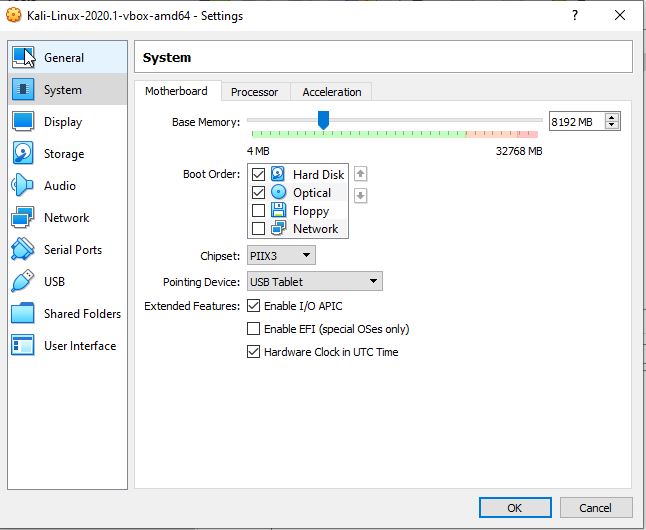Toggle Hardware Clock in UTC Time
The width and height of the screenshot is (646, 530).
253,352
